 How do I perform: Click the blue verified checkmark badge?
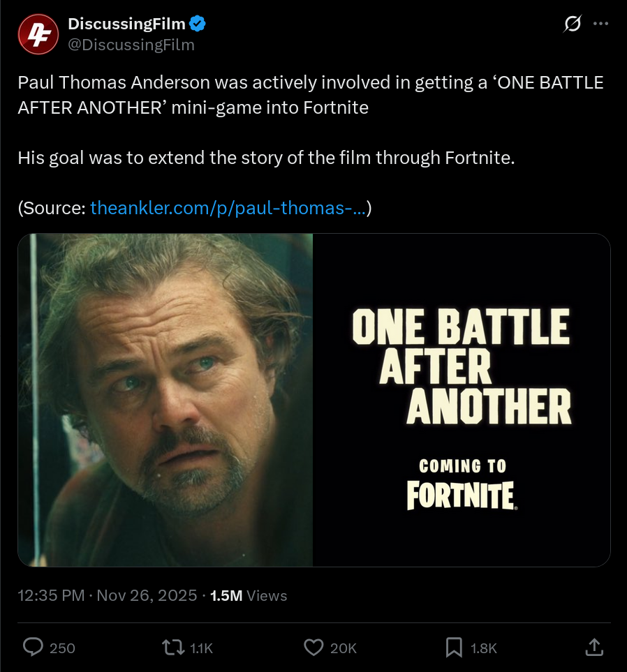coord(198,24)
